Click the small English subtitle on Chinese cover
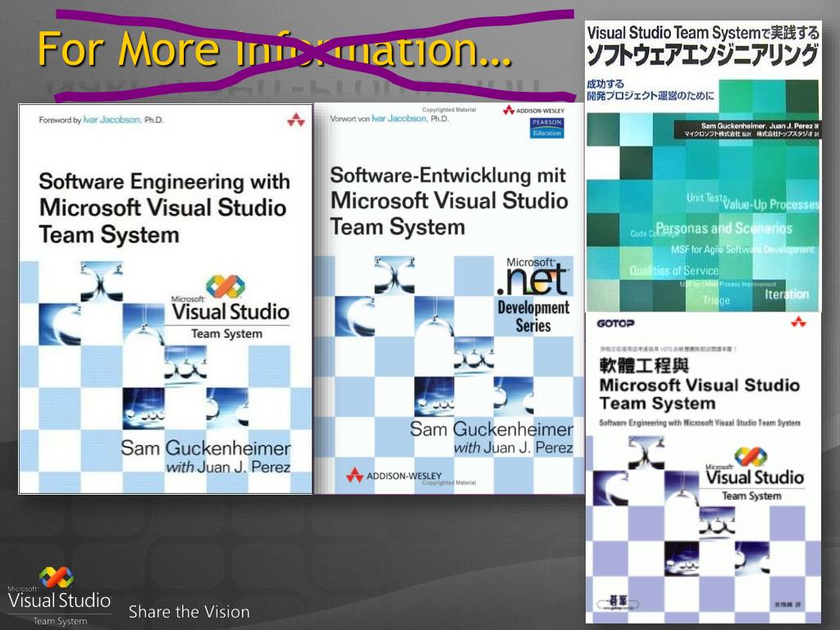840x630 pixels. coord(700,422)
